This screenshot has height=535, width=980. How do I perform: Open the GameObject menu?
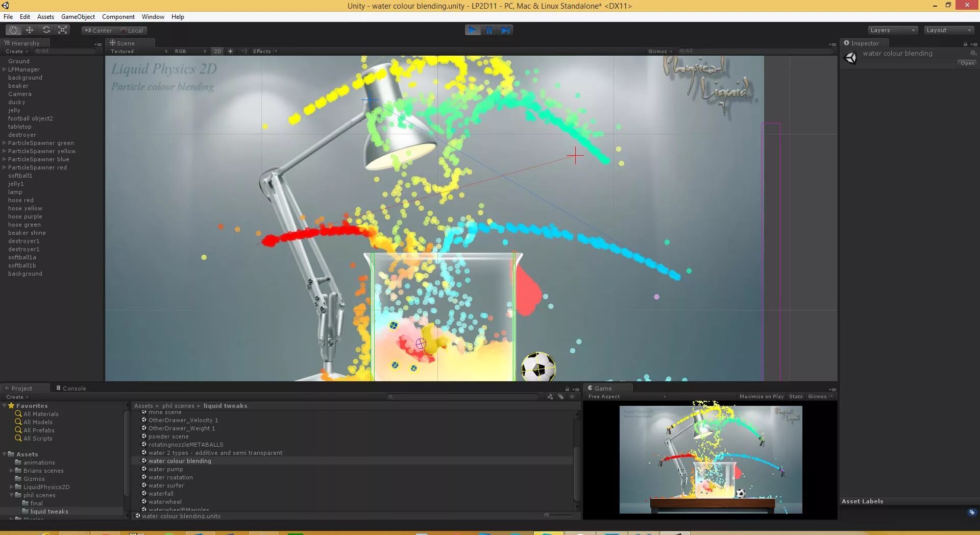pyautogui.click(x=78, y=17)
